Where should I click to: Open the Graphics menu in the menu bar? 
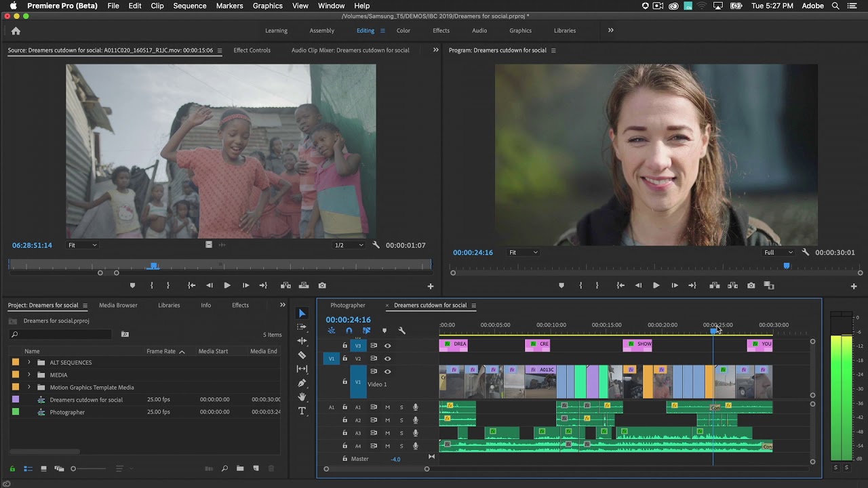click(x=267, y=5)
